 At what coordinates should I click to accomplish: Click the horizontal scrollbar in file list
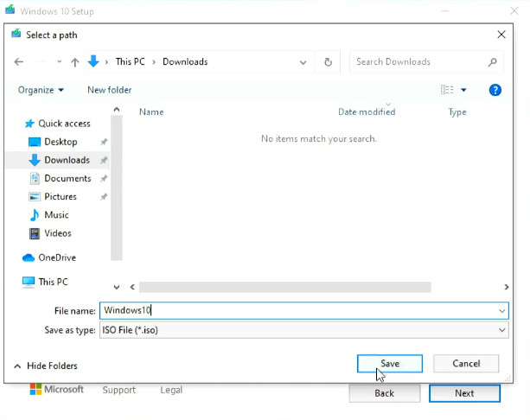point(285,287)
